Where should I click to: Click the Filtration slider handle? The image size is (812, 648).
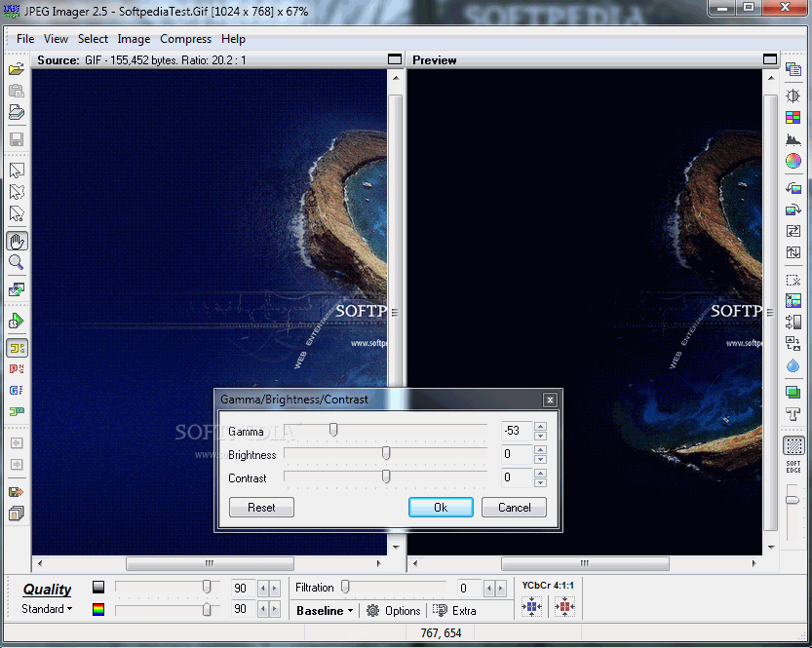pyautogui.click(x=345, y=587)
